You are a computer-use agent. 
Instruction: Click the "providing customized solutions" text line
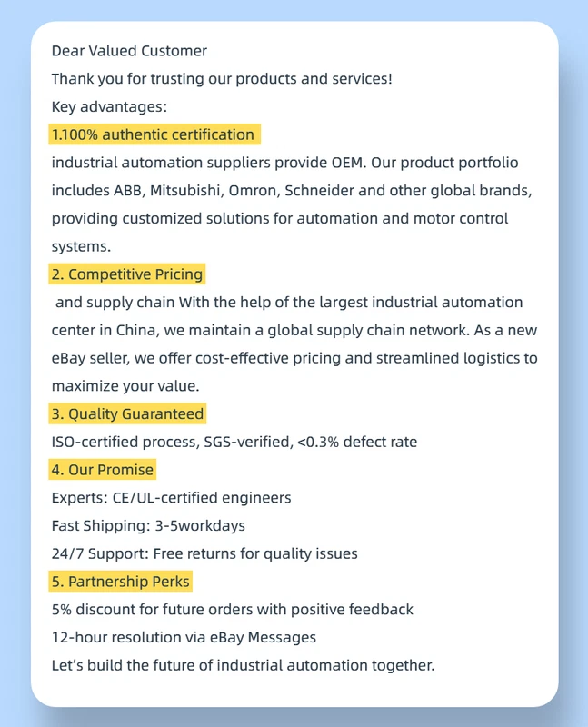coord(279,219)
